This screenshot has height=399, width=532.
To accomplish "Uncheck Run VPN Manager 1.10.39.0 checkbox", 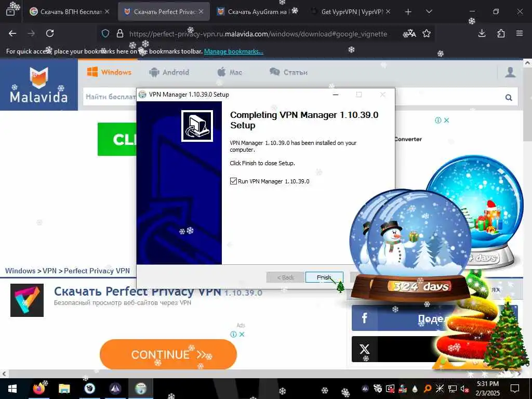I will pos(233,181).
